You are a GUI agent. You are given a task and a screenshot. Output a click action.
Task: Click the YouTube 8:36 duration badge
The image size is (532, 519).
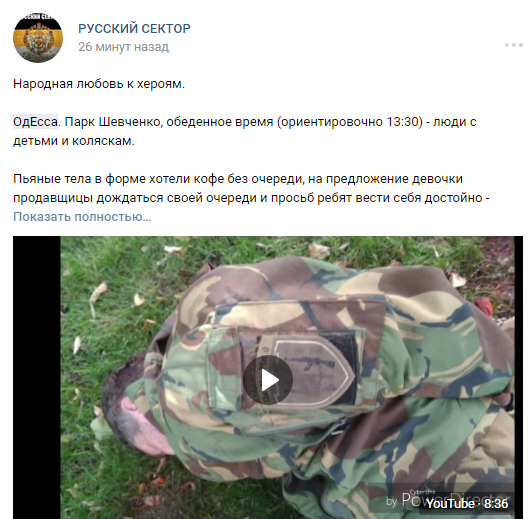pyautogui.click(x=467, y=503)
